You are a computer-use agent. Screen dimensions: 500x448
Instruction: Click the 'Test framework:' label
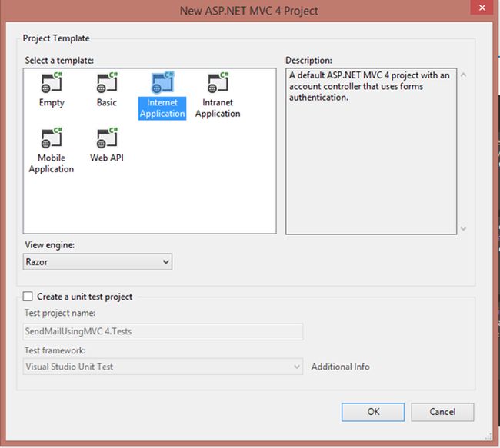click(55, 350)
